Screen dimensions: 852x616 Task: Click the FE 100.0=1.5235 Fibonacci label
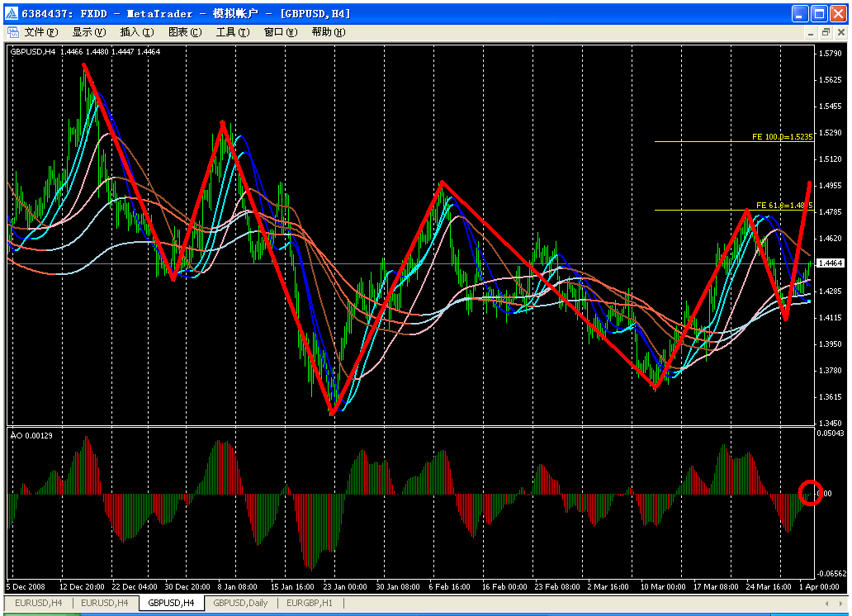tap(782, 136)
